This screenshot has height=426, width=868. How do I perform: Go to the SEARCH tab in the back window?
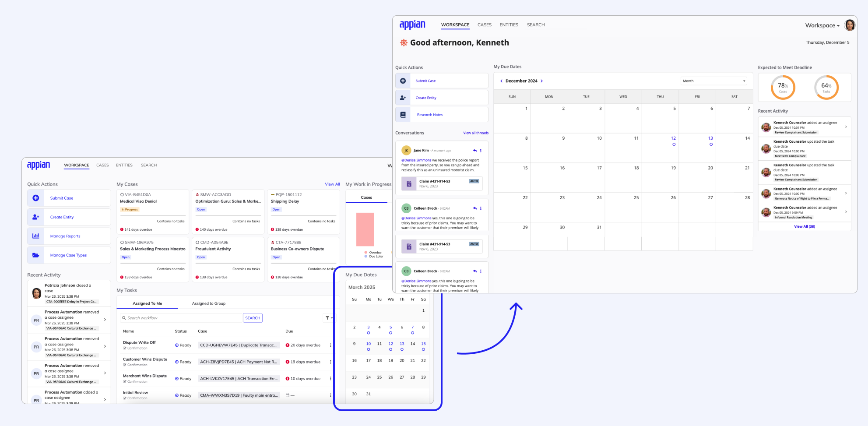point(149,165)
